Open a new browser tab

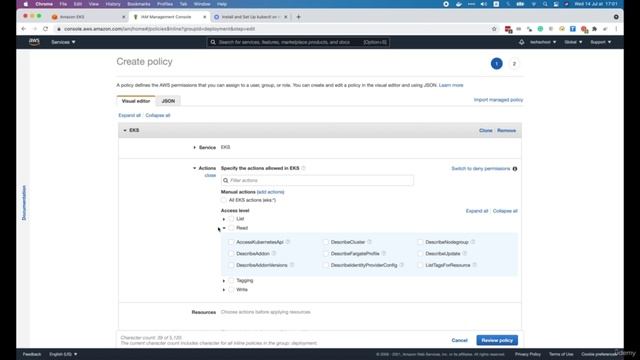(298, 17)
